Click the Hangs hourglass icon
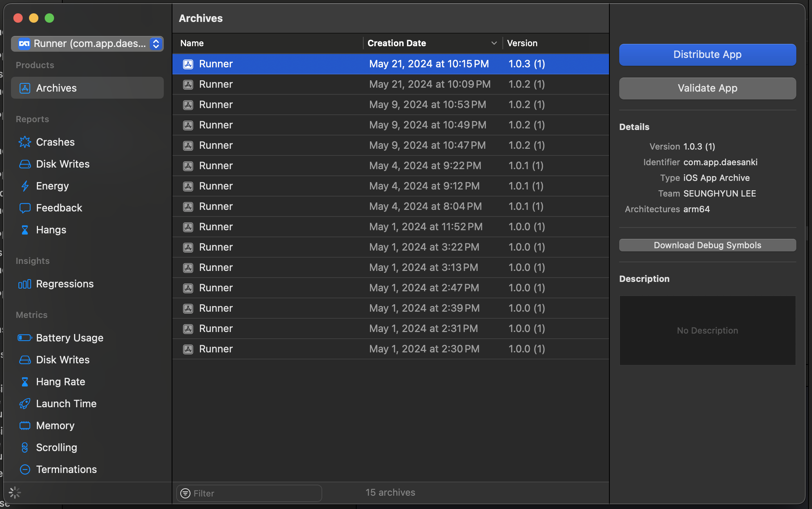This screenshot has height=509, width=812. [25, 230]
